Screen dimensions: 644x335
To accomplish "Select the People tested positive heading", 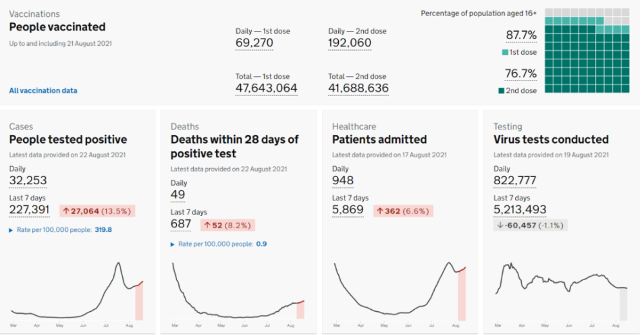I will [x=68, y=140].
